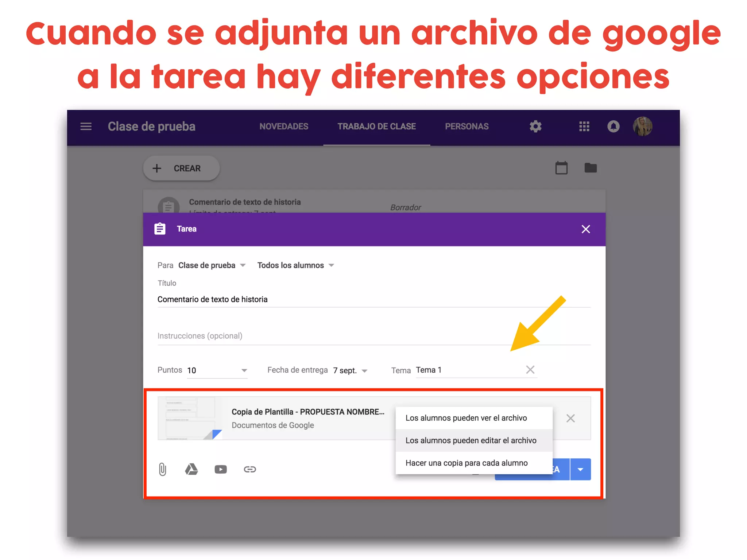Click the Título input field
Screen dimensions: 747x560
[x=374, y=299]
